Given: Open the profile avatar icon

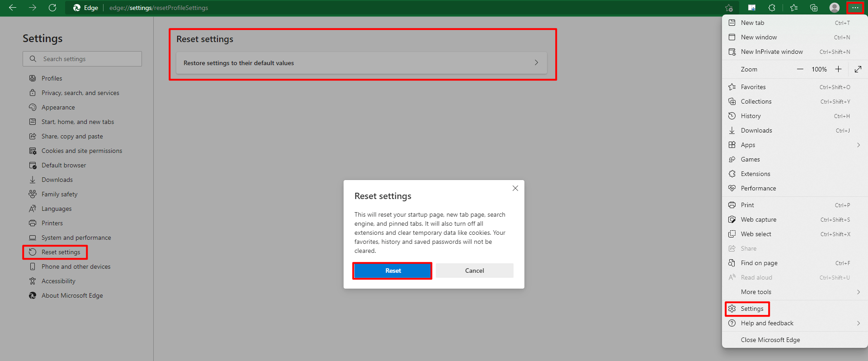Looking at the screenshot, I should point(835,8).
